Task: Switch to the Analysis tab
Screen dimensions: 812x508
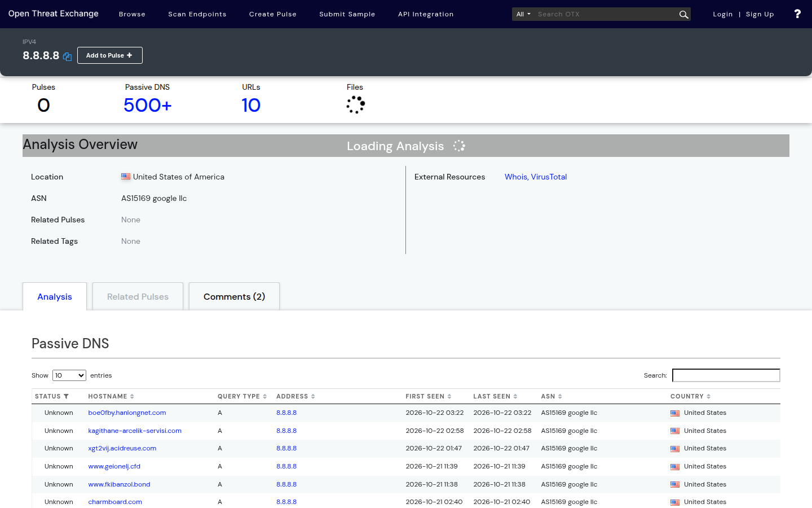Action: click(55, 296)
